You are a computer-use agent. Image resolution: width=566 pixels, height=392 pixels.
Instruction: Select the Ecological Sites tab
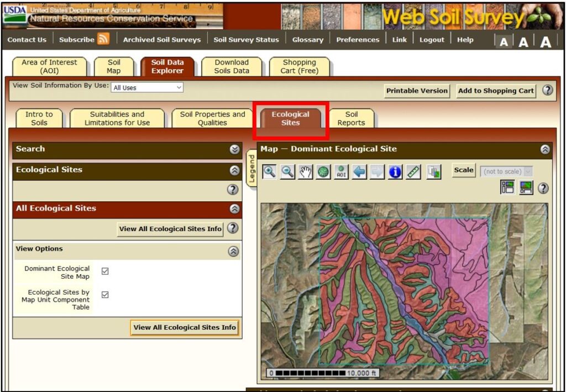pyautogui.click(x=291, y=118)
